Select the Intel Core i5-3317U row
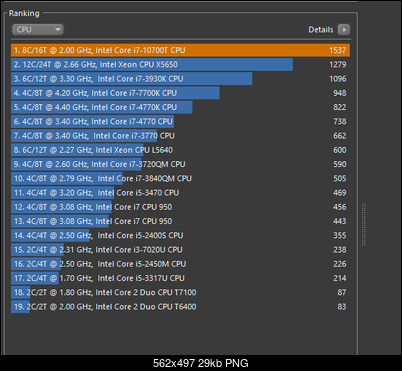The height and width of the screenshot is (371, 402). coord(180,278)
